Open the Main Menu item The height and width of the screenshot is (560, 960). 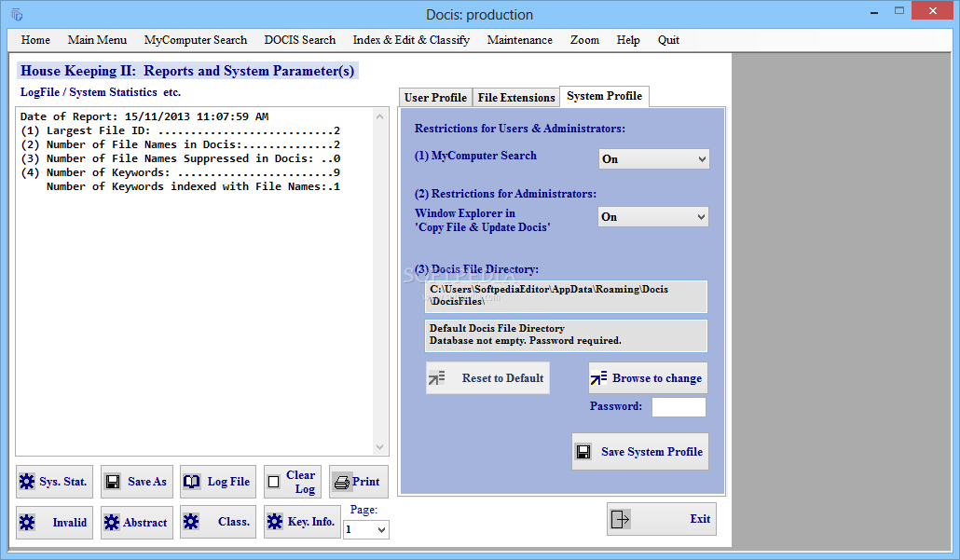(x=97, y=40)
